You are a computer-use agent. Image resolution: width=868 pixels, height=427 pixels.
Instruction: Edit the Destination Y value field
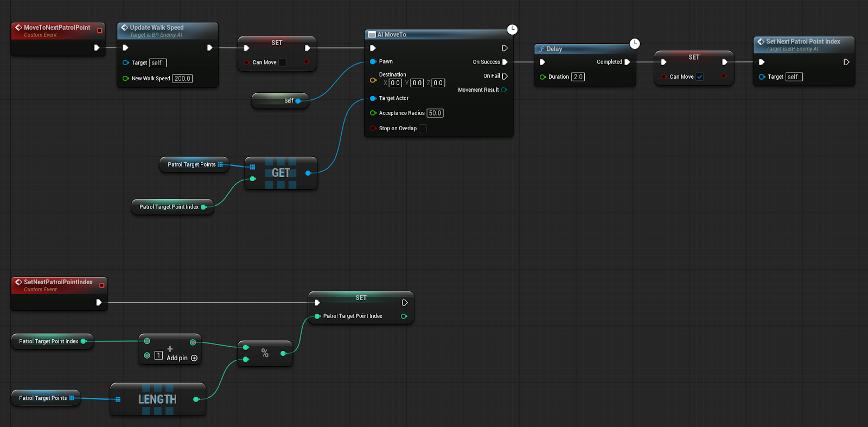click(417, 83)
